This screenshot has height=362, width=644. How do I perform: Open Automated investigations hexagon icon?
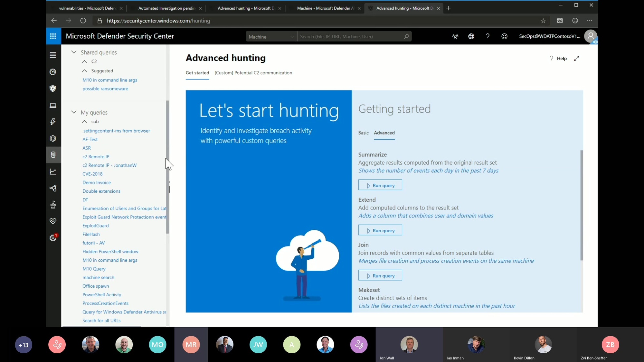[x=53, y=138]
